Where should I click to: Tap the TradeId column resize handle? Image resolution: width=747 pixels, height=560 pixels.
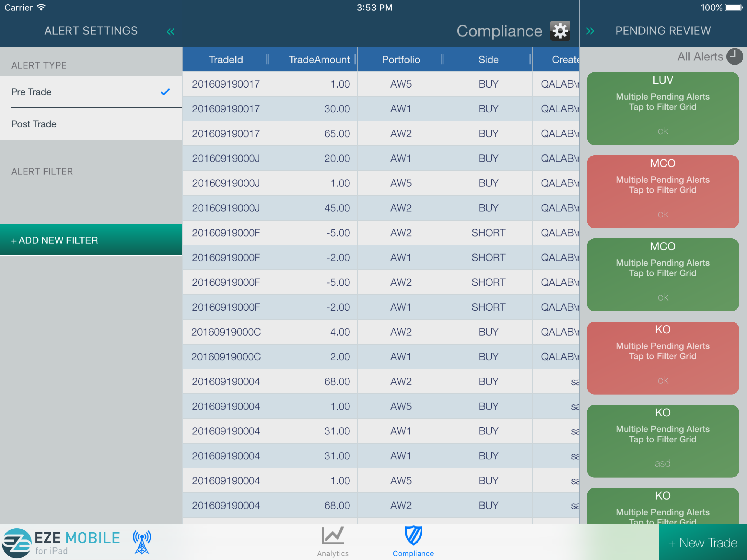coord(267,59)
